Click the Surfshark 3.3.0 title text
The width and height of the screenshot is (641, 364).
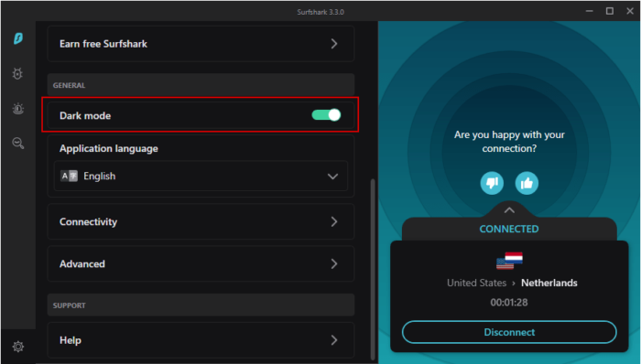[x=320, y=12]
